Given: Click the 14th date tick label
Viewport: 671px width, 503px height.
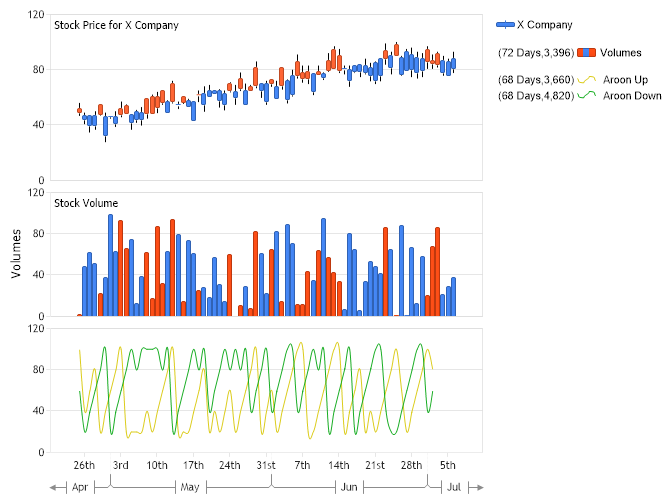Looking at the screenshot, I should coord(339,465).
